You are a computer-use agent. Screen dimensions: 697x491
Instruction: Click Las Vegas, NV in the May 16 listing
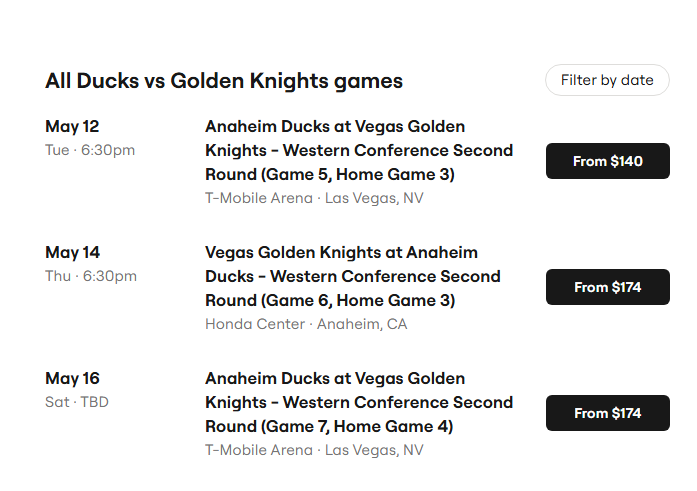coord(374,451)
